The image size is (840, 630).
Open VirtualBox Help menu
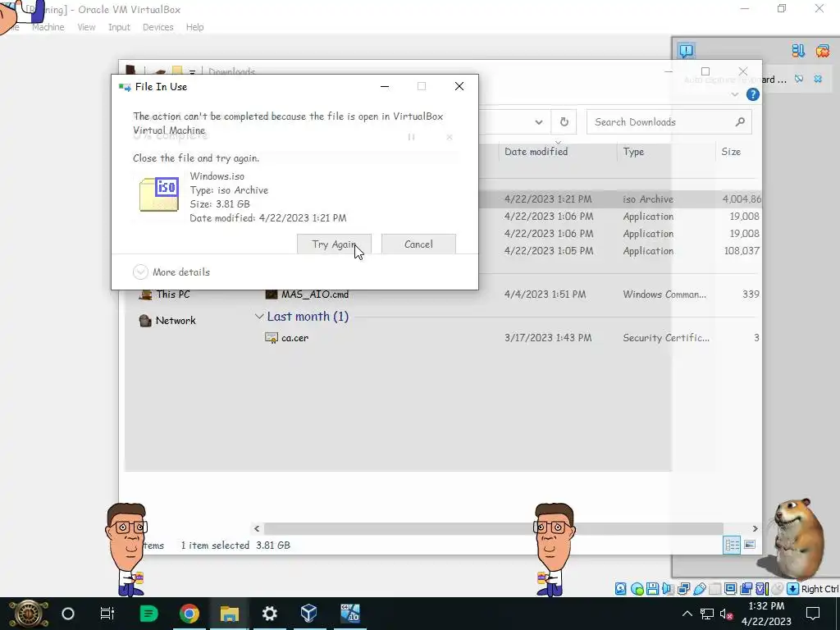pos(195,27)
